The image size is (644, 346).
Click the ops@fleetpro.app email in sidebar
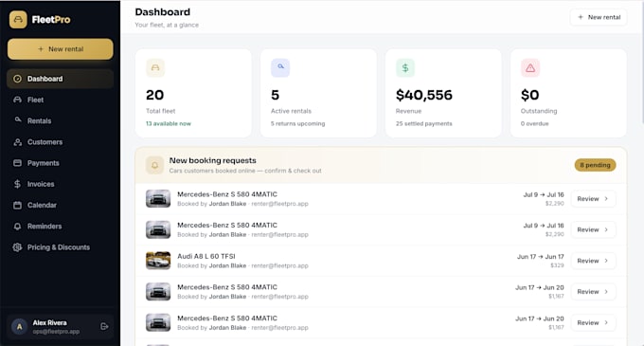point(56,332)
